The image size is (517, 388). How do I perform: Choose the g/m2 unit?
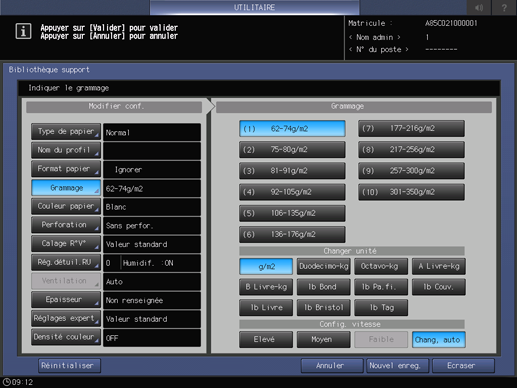(x=266, y=266)
